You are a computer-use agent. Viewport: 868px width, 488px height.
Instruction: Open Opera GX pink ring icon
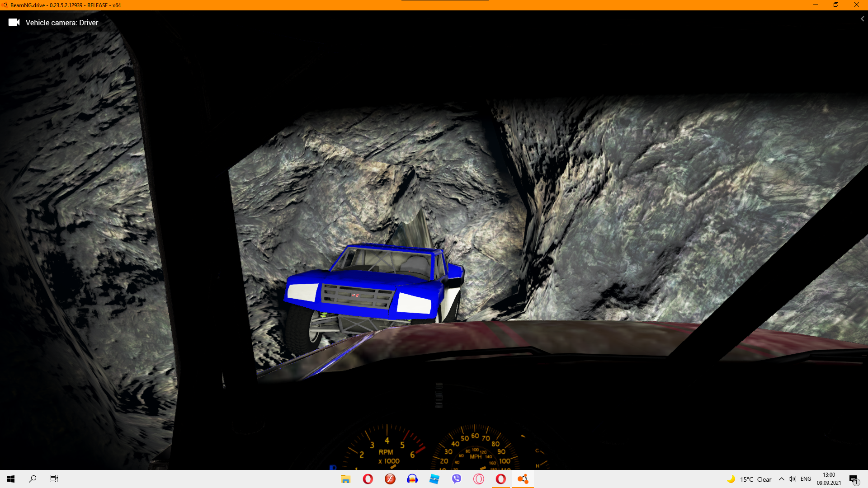tap(479, 479)
